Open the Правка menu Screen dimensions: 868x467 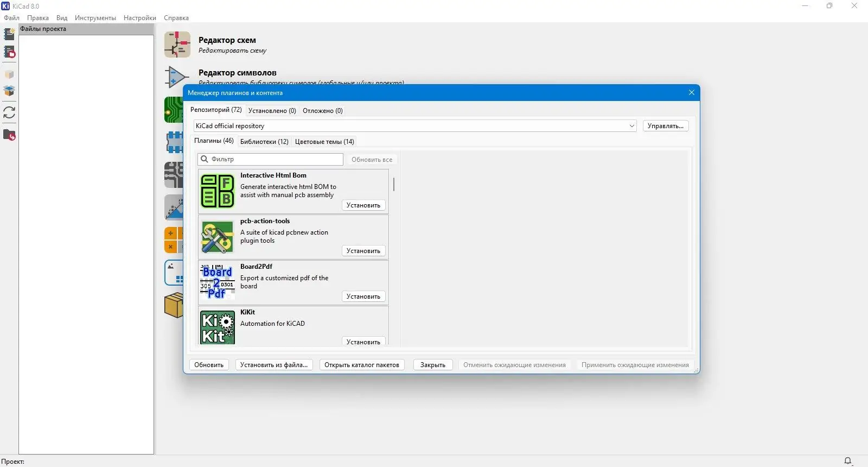tap(38, 18)
